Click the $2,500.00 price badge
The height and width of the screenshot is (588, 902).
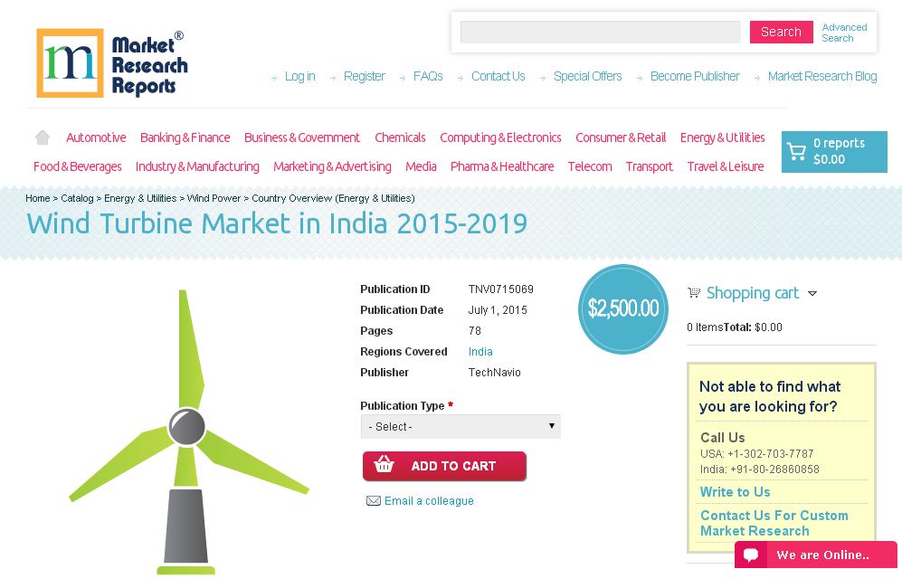coord(622,308)
